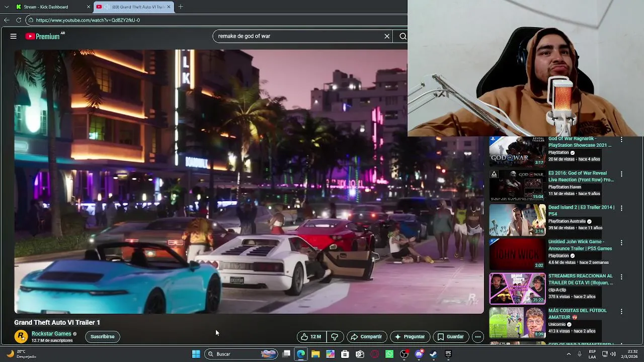Open Microsoft Store from the taskbar
This screenshot has height=362, width=644.
pos(345,354)
